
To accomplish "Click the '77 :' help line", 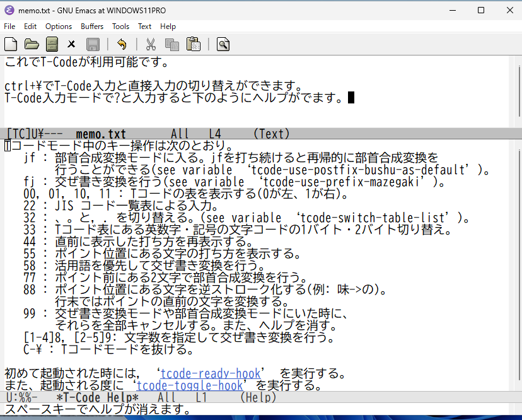I will click(x=165, y=277).
